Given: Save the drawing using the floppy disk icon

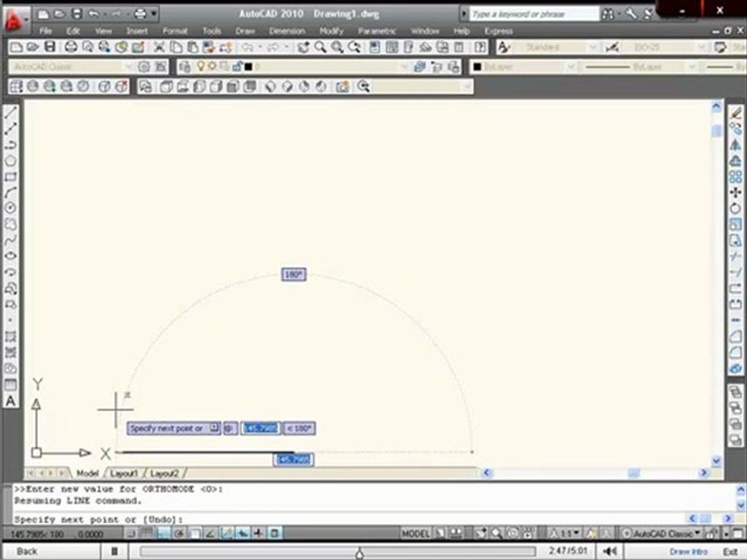Looking at the screenshot, I should (50, 48).
